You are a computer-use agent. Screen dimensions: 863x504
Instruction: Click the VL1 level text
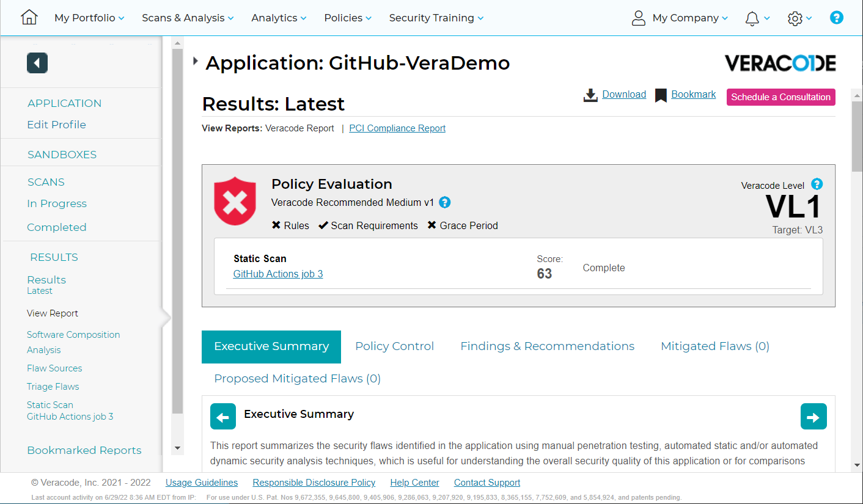point(793,208)
